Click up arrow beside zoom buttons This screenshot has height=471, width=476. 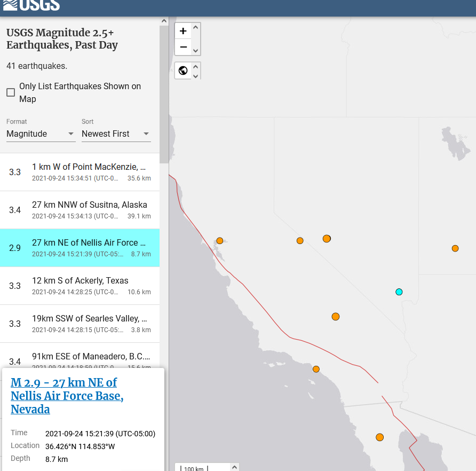point(196,27)
